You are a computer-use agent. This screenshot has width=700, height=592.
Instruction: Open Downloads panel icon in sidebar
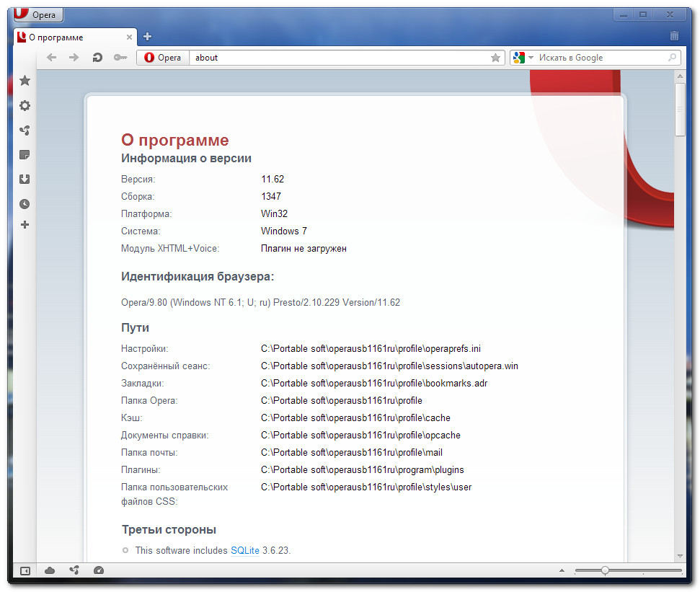pos(25,180)
